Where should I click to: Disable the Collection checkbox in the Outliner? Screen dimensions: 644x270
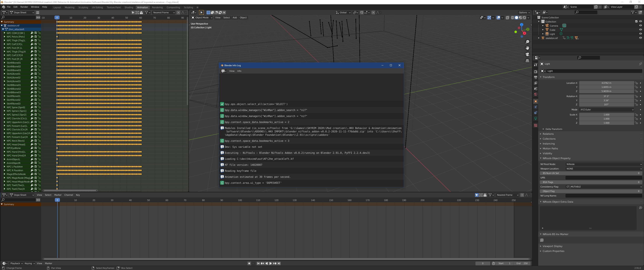636,21
